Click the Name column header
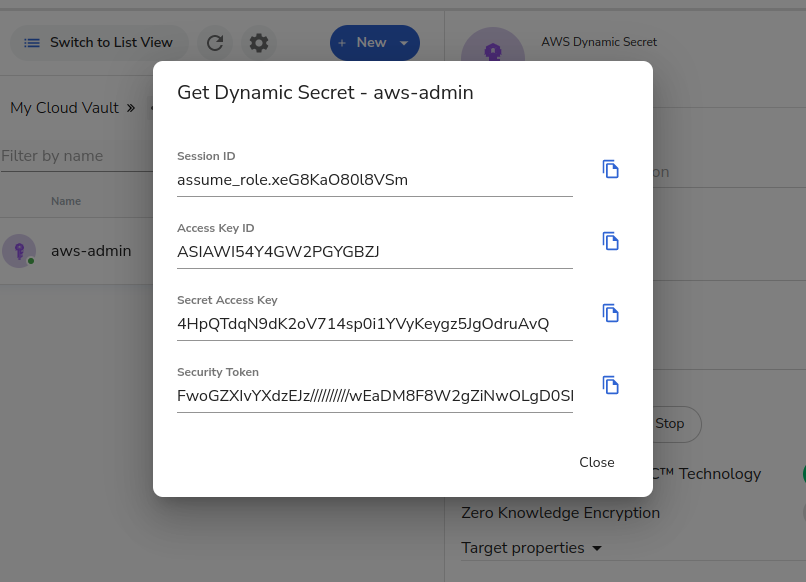This screenshot has height=582, width=806. [66, 201]
